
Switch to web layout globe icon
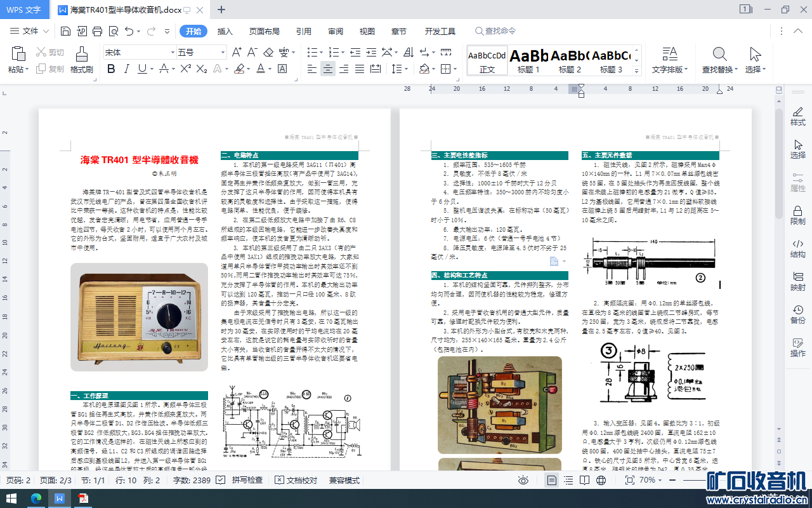point(601,480)
